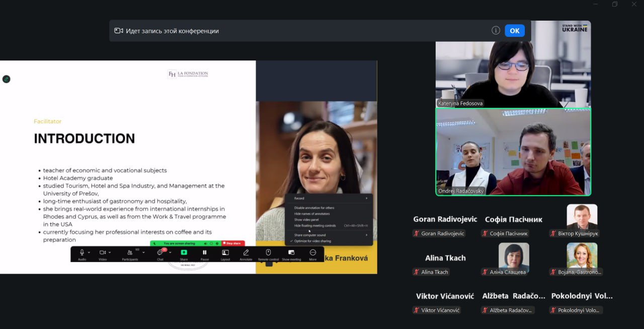
Task: Select the Annotate pencil tool
Action: 246,252
